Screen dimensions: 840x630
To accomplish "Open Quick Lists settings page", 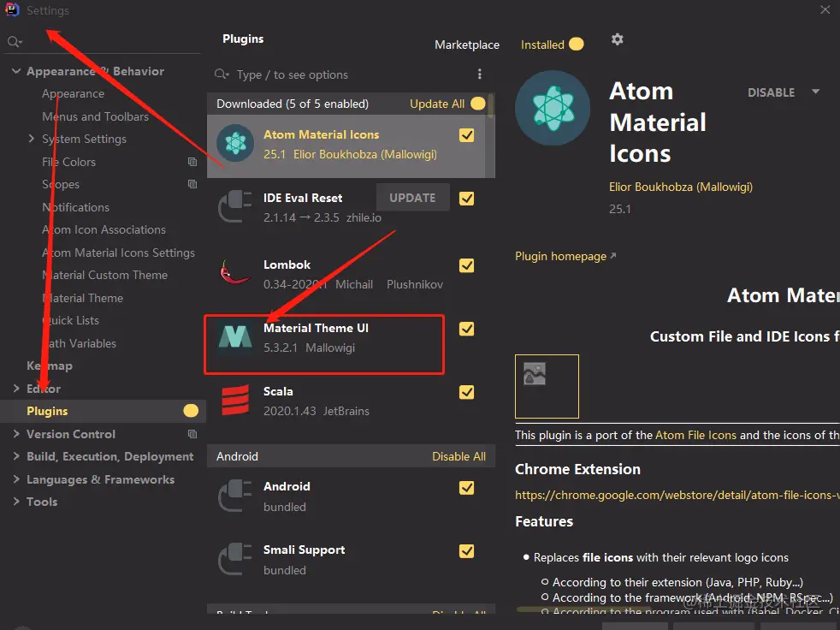I will click(x=70, y=320).
